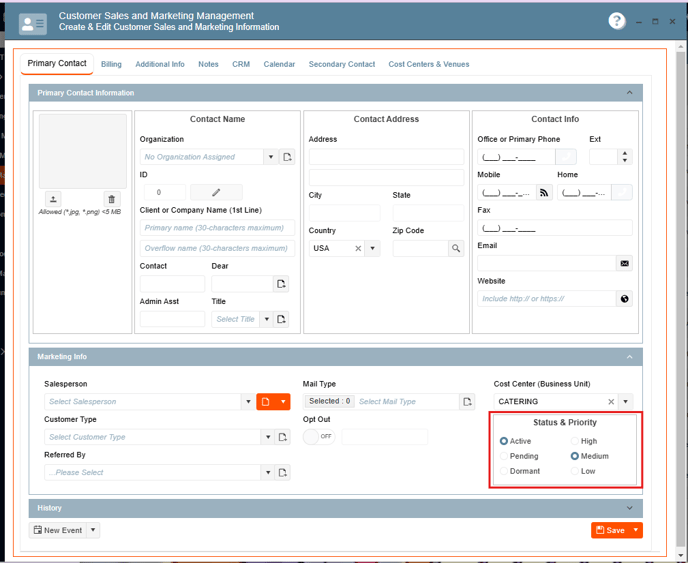
Task: Click the add Customer Type icon button
Action: click(x=283, y=437)
